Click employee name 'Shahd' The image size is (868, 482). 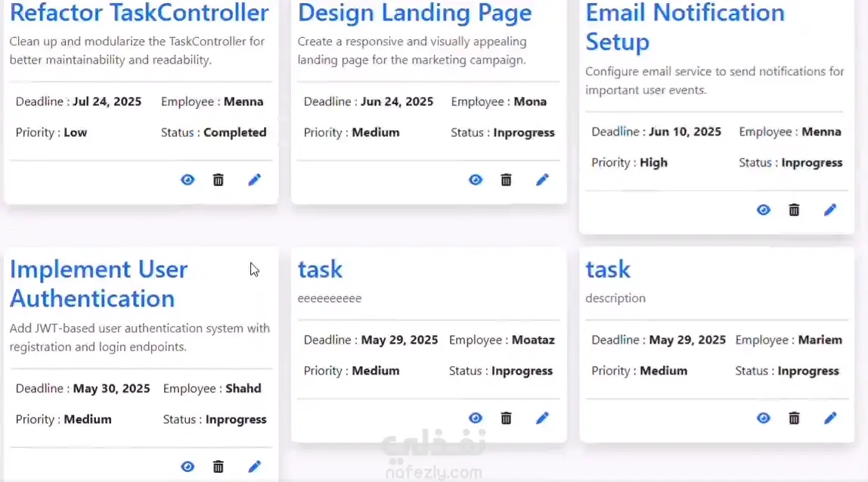tap(243, 388)
